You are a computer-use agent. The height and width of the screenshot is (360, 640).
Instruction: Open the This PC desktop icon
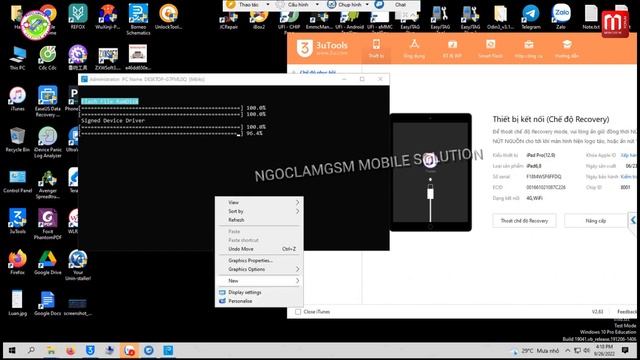(x=17, y=58)
